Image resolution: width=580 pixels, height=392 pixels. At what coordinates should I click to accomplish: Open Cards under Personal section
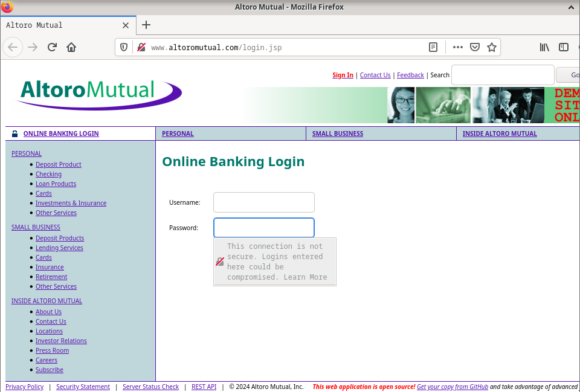pos(43,193)
